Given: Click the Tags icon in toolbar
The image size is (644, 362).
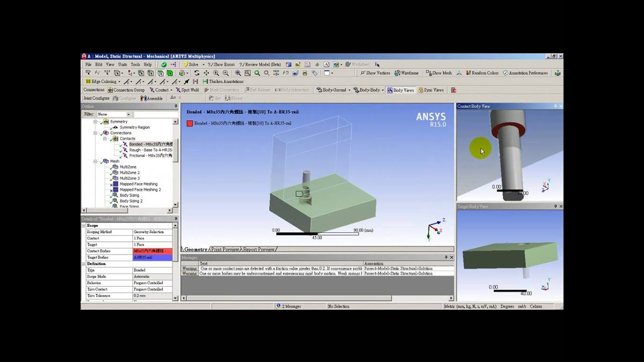Looking at the screenshot, I should (315, 73).
